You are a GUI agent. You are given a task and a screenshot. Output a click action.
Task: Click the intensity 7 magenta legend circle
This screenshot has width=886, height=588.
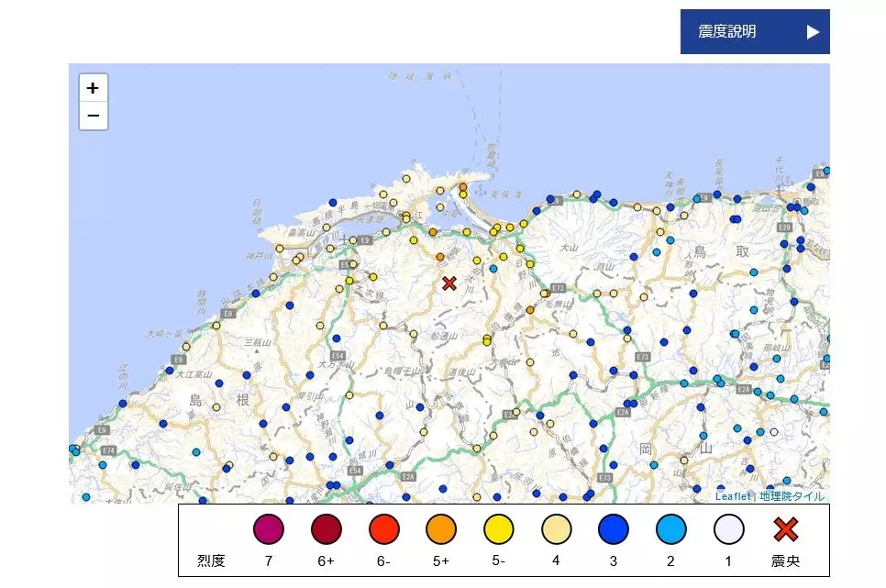pos(269,529)
